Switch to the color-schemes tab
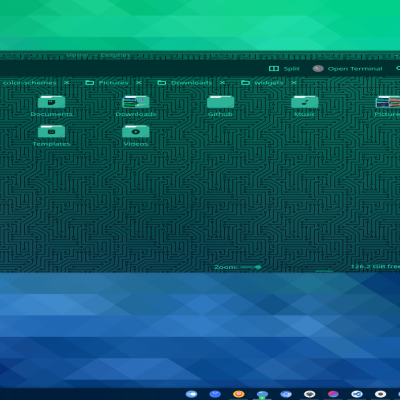Image resolution: width=400 pixels, height=400 pixels. point(29,83)
